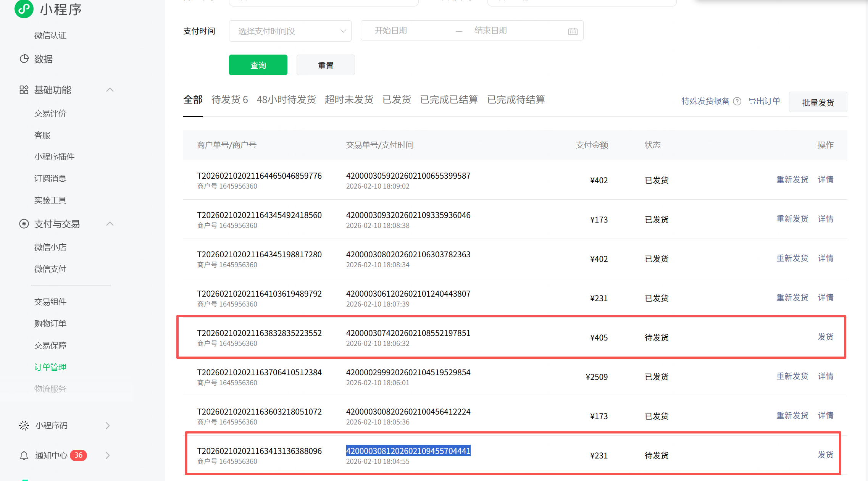Image resolution: width=868 pixels, height=481 pixels.
Task: Click the 小程序码 code icon
Action: (x=24, y=425)
